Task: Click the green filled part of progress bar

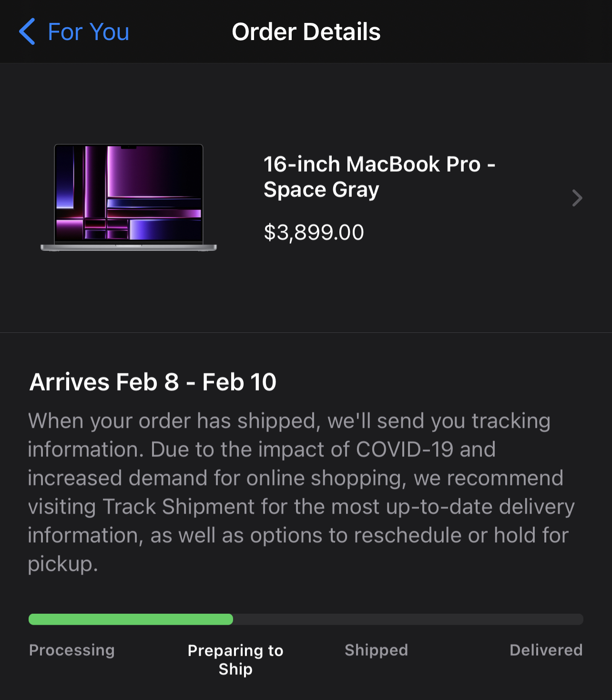Action: tap(131, 619)
